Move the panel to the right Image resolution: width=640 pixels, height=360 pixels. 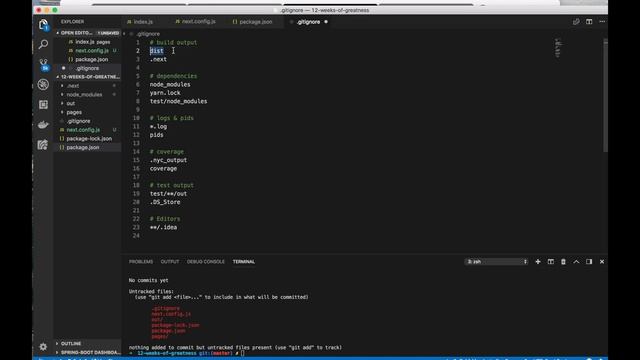(589, 262)
